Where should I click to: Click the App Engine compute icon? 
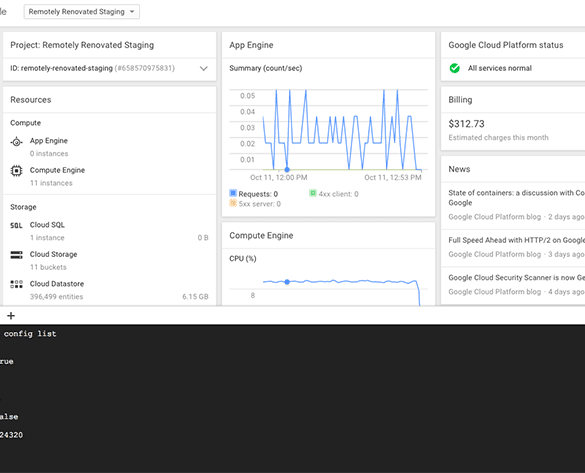[x=16, y=142]
